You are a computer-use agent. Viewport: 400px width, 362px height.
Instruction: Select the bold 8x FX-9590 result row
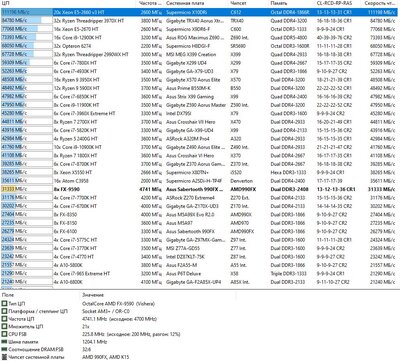click(200, 189)
